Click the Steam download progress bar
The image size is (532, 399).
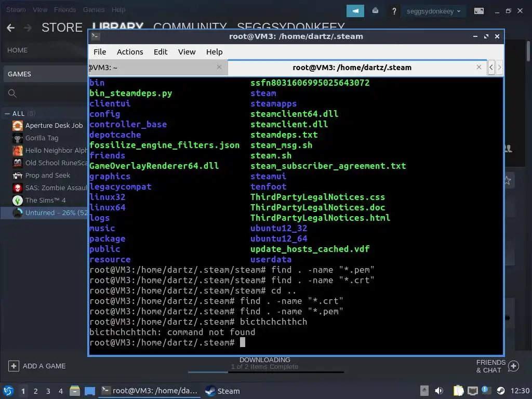click(266, 372)
